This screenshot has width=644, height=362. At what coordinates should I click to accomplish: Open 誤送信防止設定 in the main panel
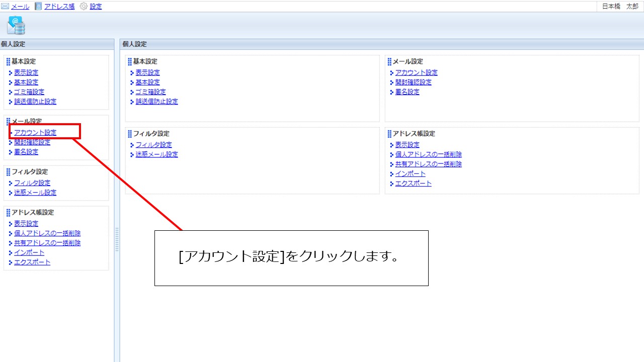[156, 102]
